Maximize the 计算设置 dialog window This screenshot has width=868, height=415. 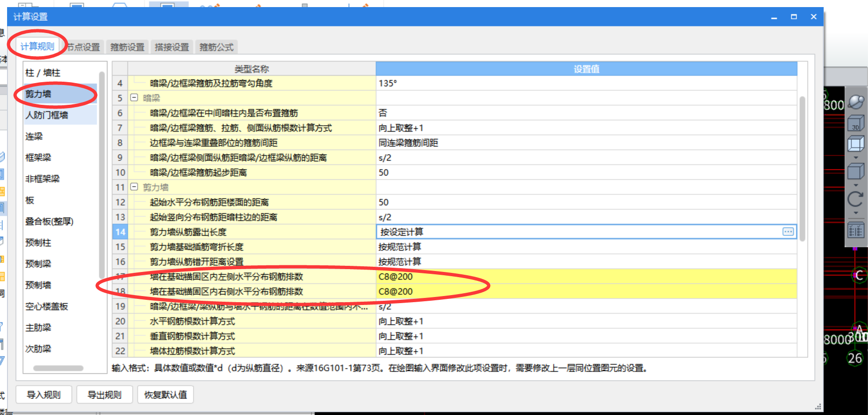794,17
